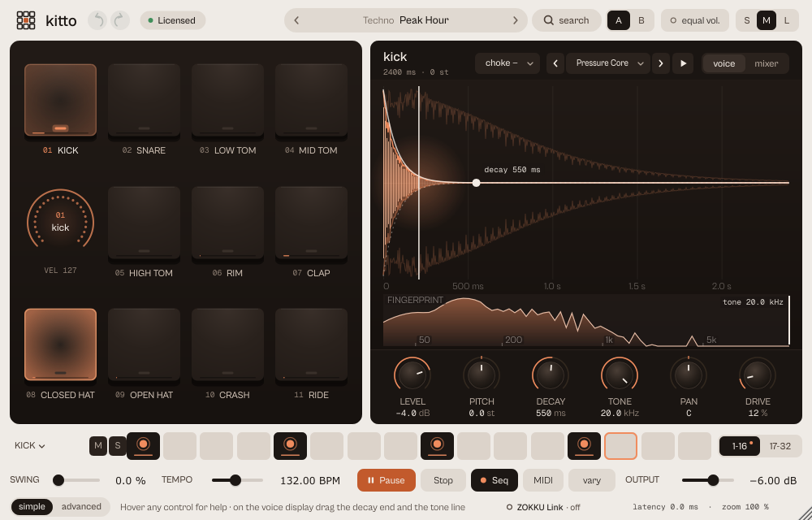Open the choke group dropdown

tap(508, 63)
